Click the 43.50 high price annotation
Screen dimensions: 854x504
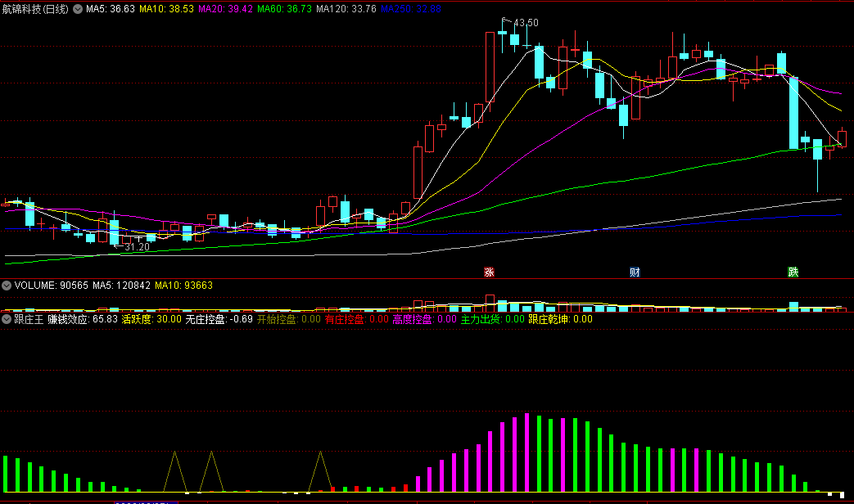point(526,23)
